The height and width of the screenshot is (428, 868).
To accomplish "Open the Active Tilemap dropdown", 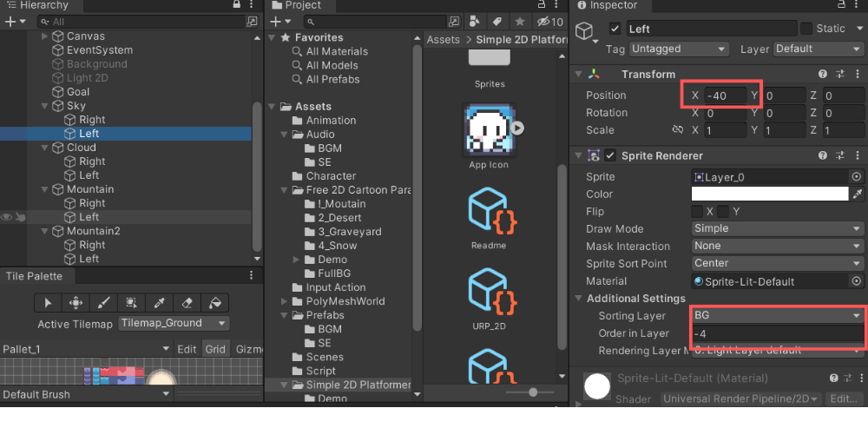I will (173, 323).
